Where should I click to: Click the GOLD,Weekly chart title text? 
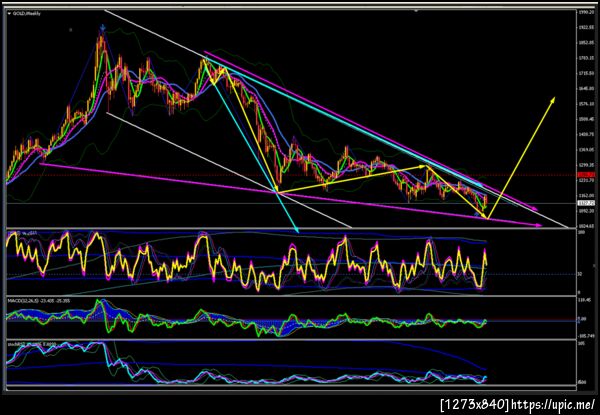pyautogui.click(x=27, y=13)
